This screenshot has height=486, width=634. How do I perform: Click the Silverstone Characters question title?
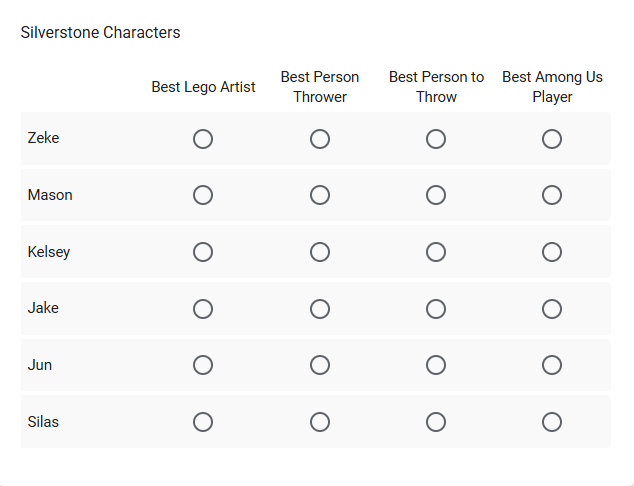100,33
